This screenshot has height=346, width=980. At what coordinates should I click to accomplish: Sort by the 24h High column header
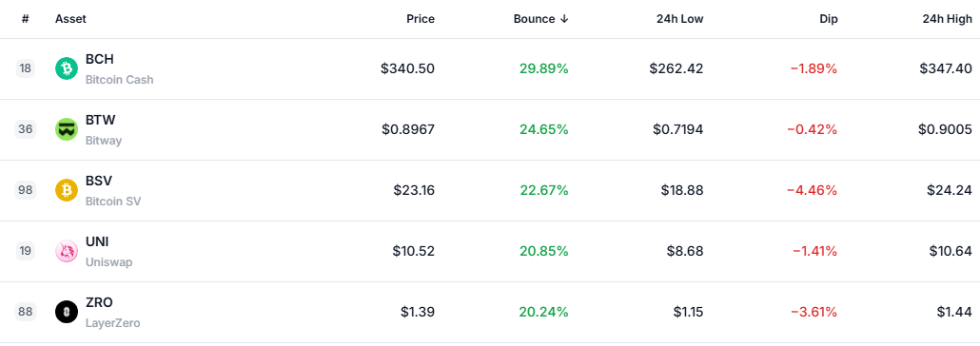pyautogui.click(x=947, y=19)
